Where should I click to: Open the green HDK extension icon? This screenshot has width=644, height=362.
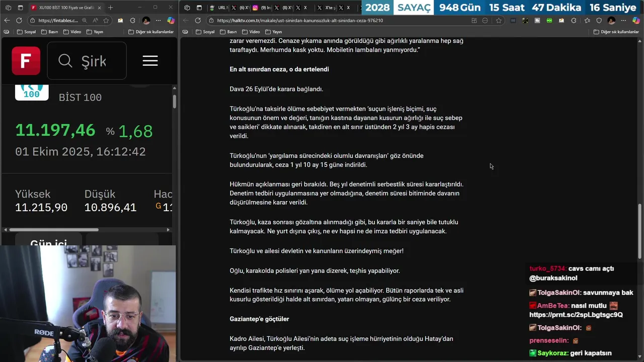[549, 21]
